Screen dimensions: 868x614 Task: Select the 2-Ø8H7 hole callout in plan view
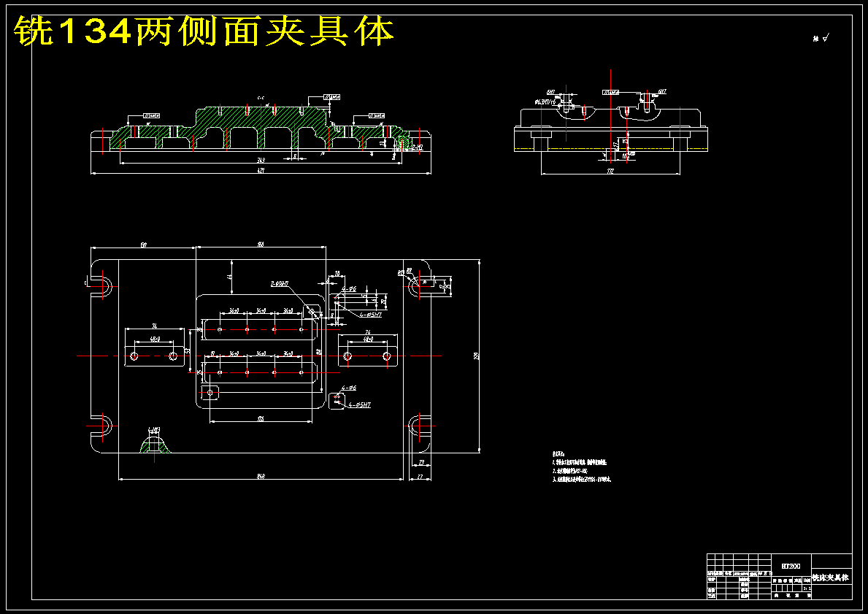tap(280, 283)
